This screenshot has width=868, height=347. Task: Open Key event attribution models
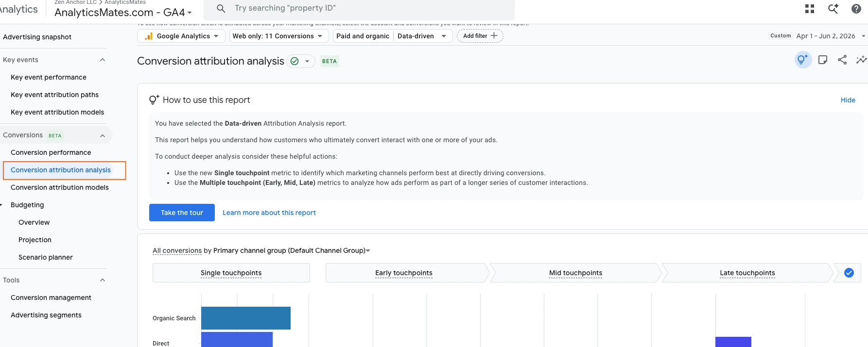(x=57, y=112)
